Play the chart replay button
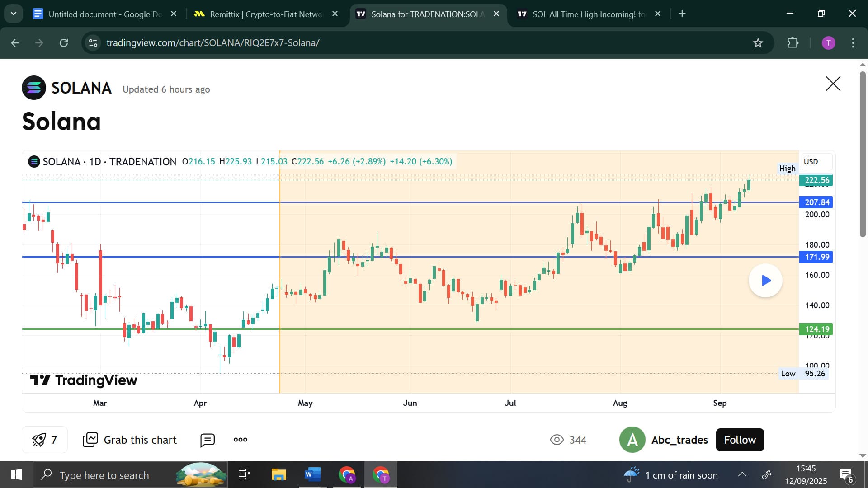Screen dimensions: 868x488 [x=765, y=281]
